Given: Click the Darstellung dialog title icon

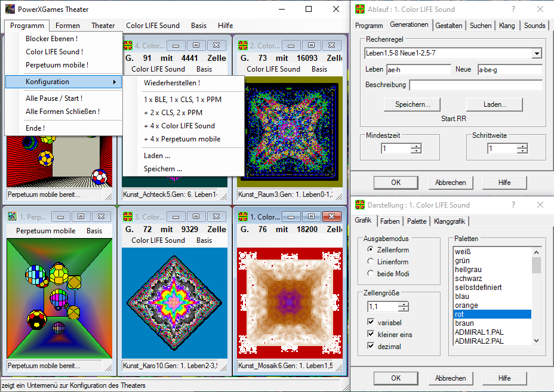Looking at the screenshot, I should tap(360, 205).
